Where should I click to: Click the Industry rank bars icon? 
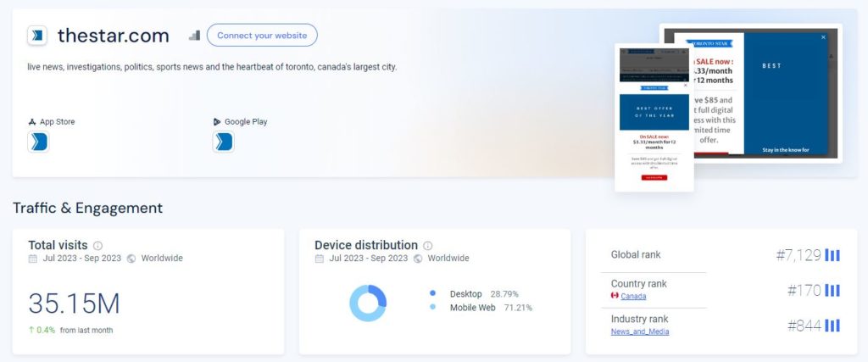[x=832, y=326]
